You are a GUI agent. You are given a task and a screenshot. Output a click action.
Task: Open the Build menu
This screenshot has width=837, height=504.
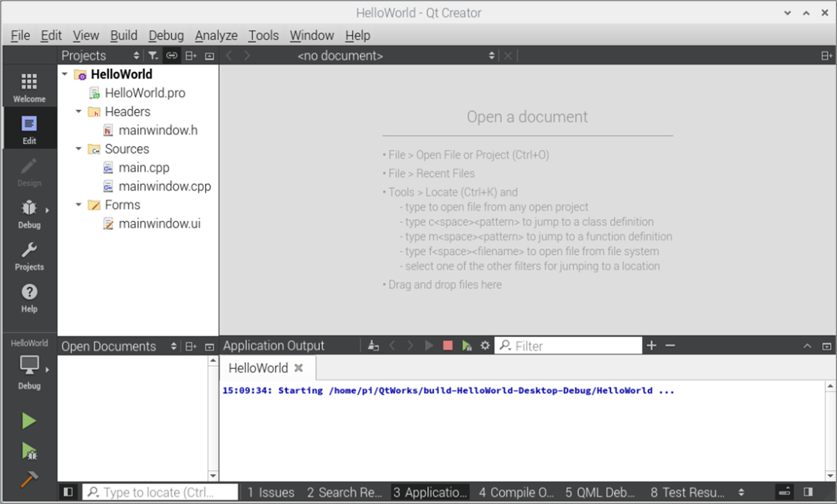124,36
